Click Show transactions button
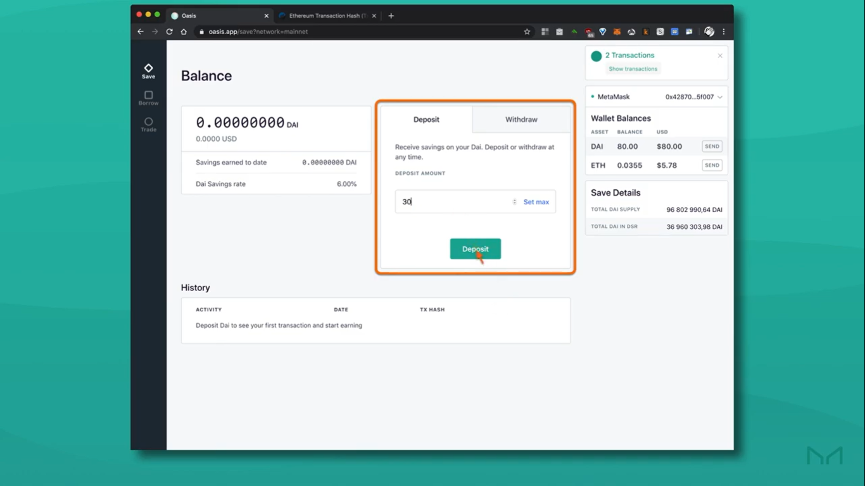This screenshot has width=866, height=487. point(633,69)
